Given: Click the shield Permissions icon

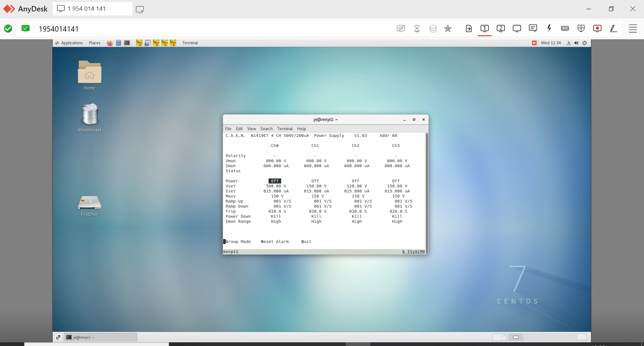Looking at the screenshot, I should pyautogui.click(x=581, y=29).
